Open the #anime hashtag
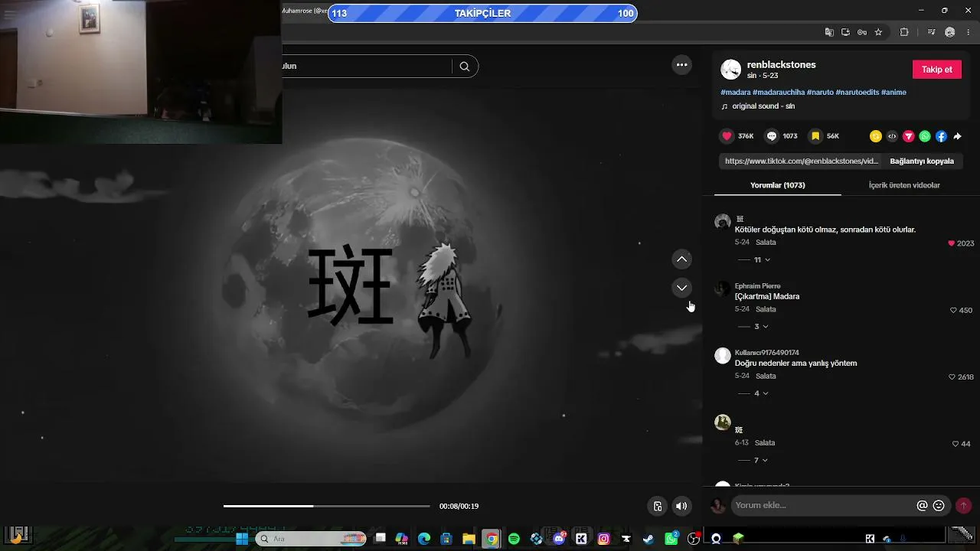The image size is (980, 551). (893, 93)
